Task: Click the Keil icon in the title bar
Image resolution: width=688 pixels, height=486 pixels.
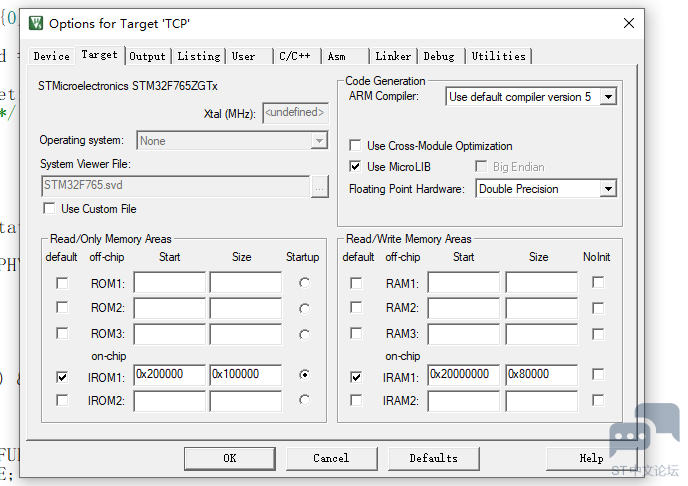Action: point(36,23)
